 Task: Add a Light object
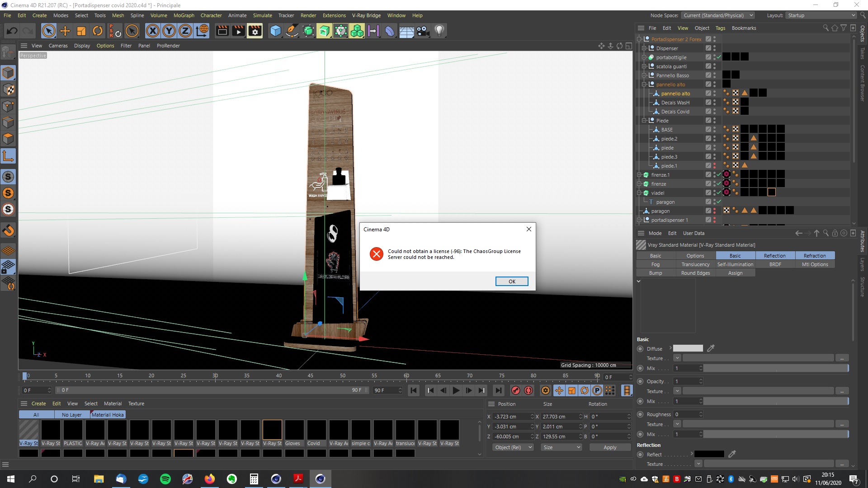439,31
